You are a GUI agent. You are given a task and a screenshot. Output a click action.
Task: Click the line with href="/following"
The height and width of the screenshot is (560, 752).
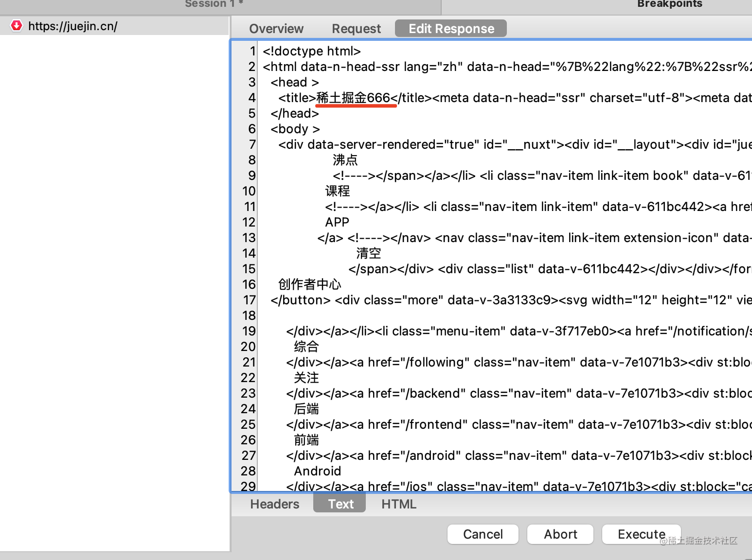pos(519,362)
